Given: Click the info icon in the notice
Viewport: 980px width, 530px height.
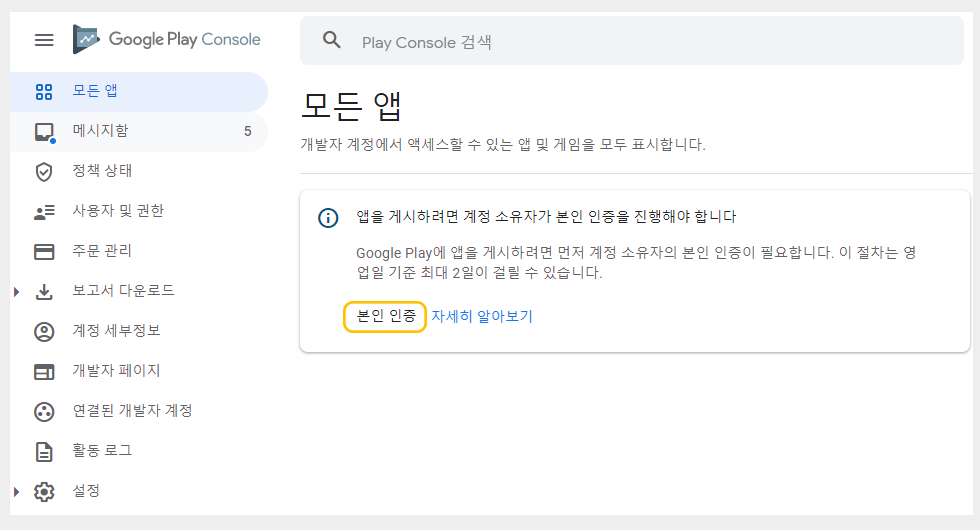Looking at the screenshot, I should point(328,218).
